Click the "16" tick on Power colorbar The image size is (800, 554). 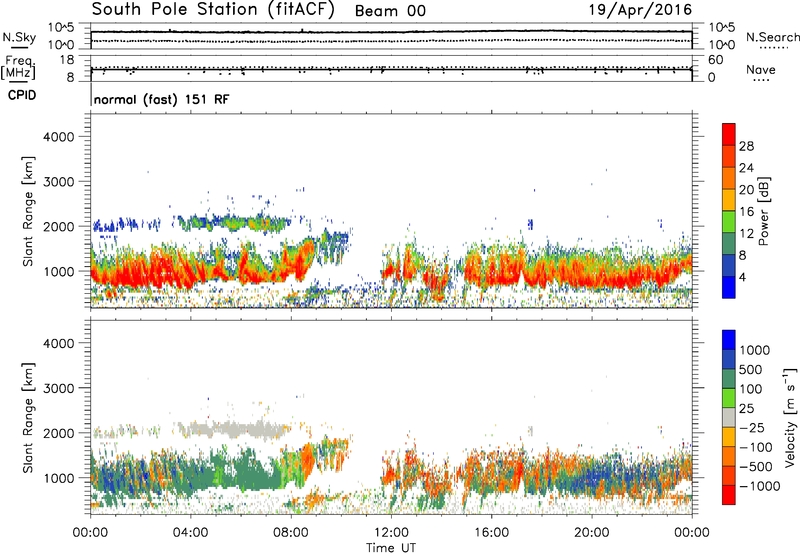pos(746,212)
